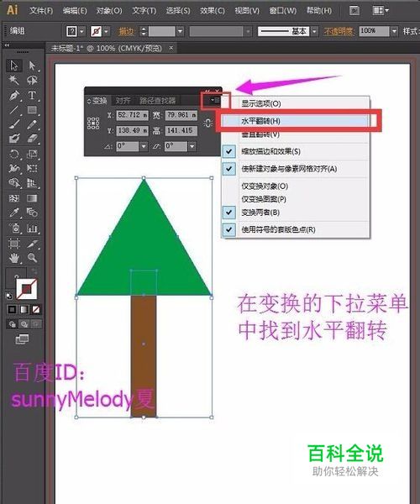This screenshot has width=420, height=504.
Task: Select the Gradient tool
Action: 32,198
